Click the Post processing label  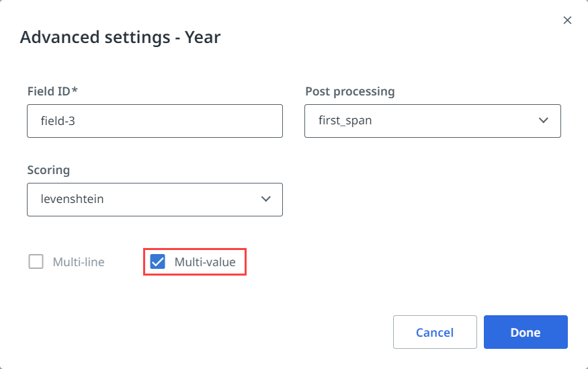coord(349,91)
